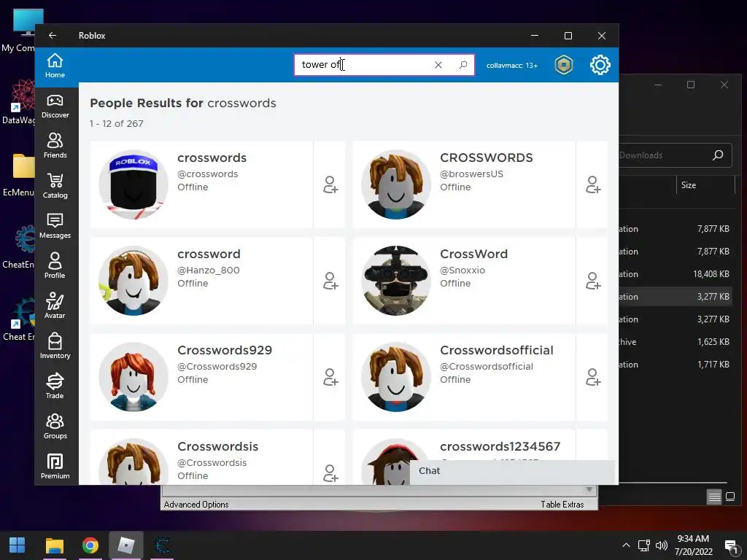Open the Inventory section
747x560 pixels.
tap(55, 346)
